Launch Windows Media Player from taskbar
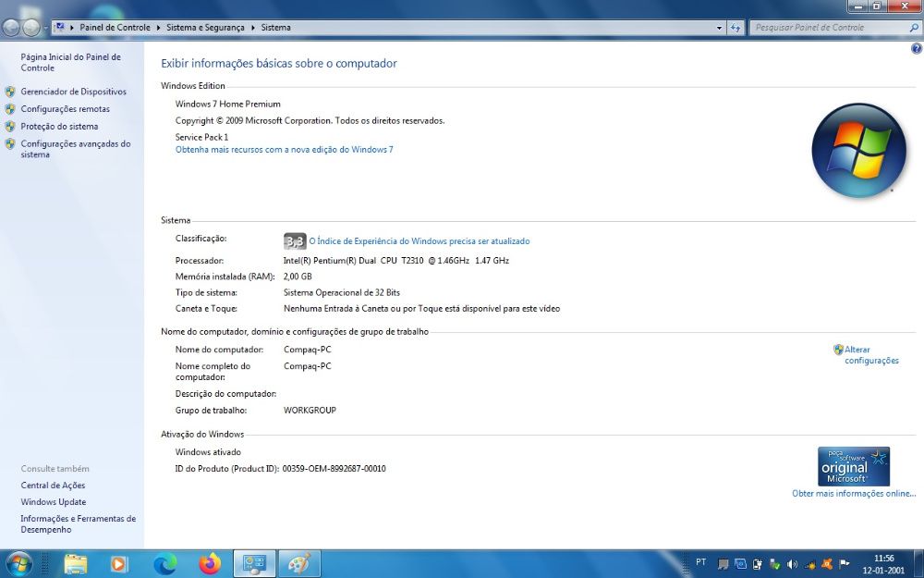This screenshot has width=924, height=578. coord(118,564)
